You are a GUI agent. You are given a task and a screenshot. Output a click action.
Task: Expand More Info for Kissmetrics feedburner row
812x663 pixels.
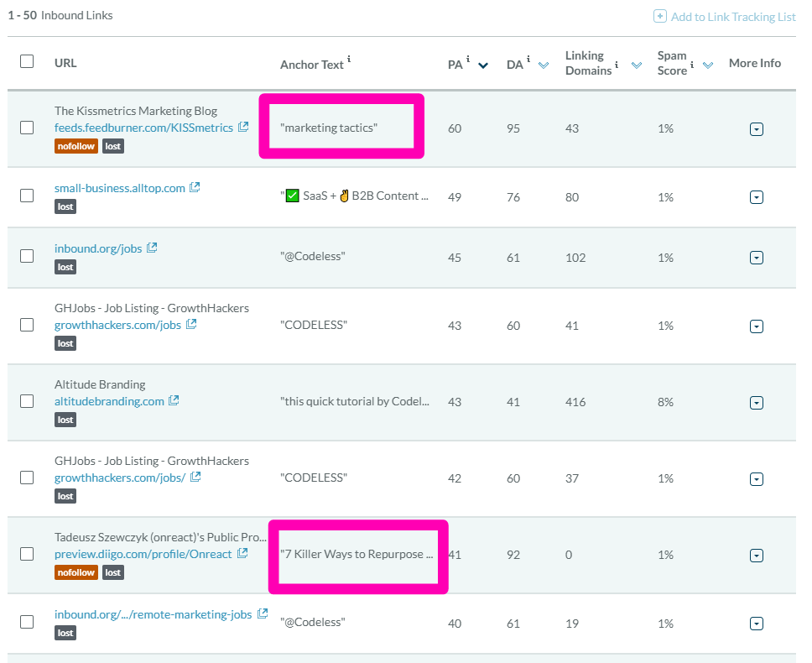(x=757, y=129)
